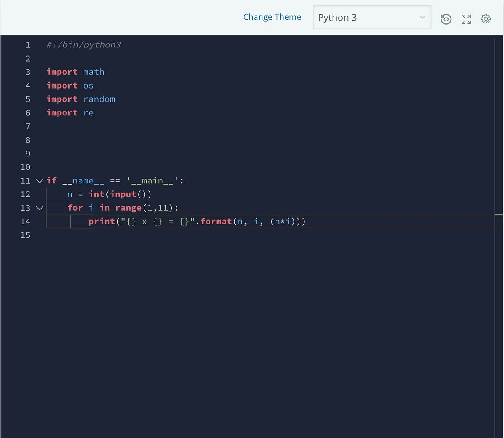Click the 'import os' line
Screen dimensions: 504x438
70,86
